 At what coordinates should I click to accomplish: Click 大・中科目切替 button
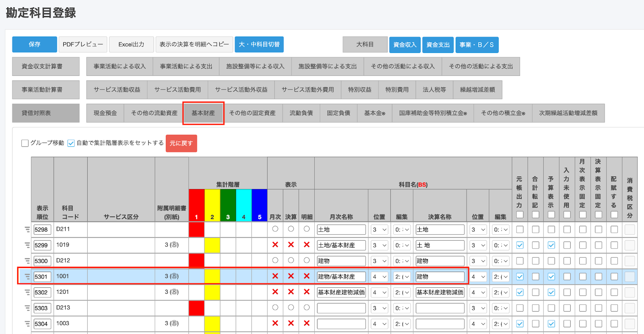259,44
